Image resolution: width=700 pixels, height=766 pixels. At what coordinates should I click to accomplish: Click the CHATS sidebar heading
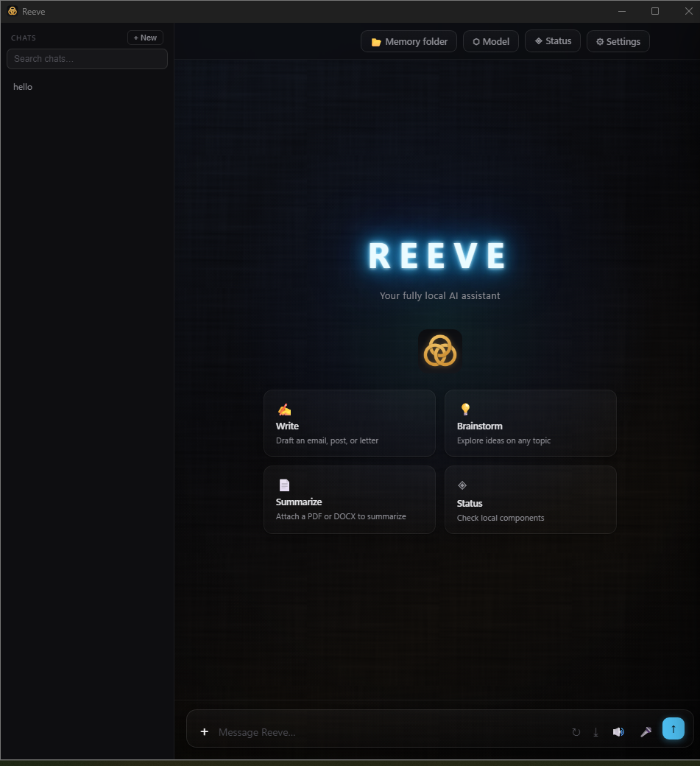tap(24, 38)
